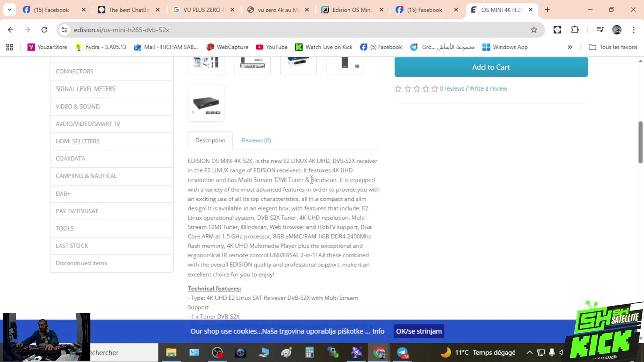The height and width of the screenshot is (362, 644).
Task: Open the (5) Facebook bookmark
Action: coord(381,47)
